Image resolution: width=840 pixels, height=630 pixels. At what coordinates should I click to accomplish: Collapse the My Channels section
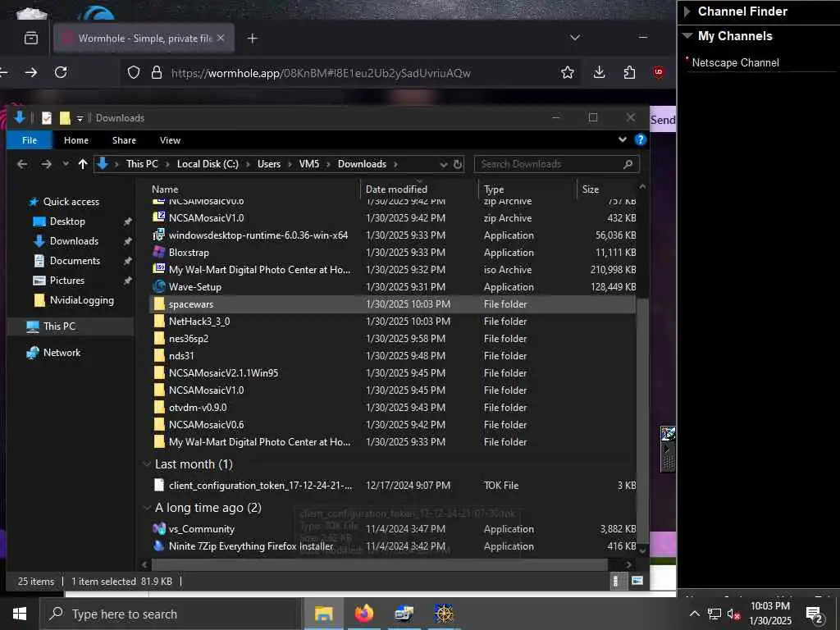click(x=687, y=36)
